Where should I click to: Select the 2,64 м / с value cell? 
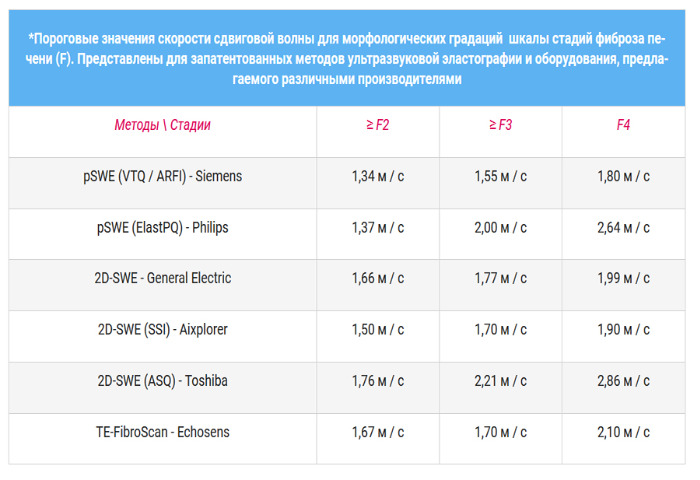[x=623, y=227]
